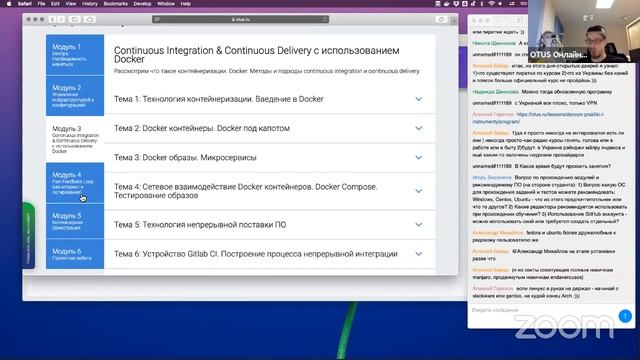Click the Тема 5 title text

click(x=200, y=224)
